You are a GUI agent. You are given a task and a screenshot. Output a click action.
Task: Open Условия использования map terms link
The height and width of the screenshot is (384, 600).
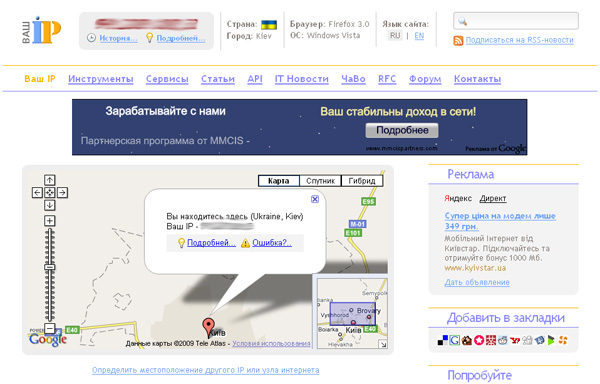click(271, 343)
